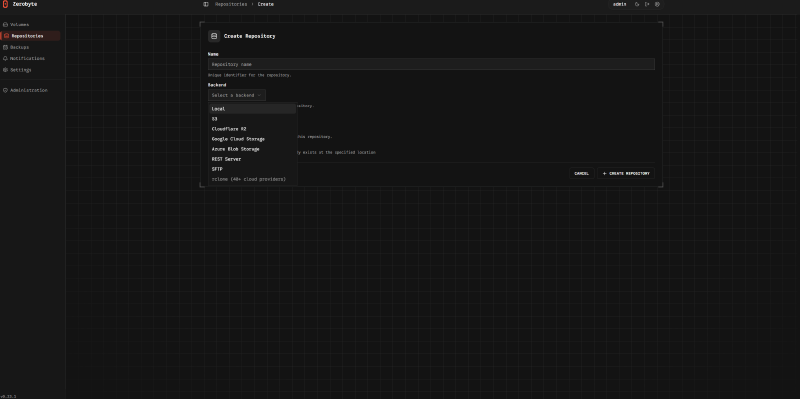Click the Create Repository heading text
The width and height of the screenshot is (800, 399).
click(249, 36)
